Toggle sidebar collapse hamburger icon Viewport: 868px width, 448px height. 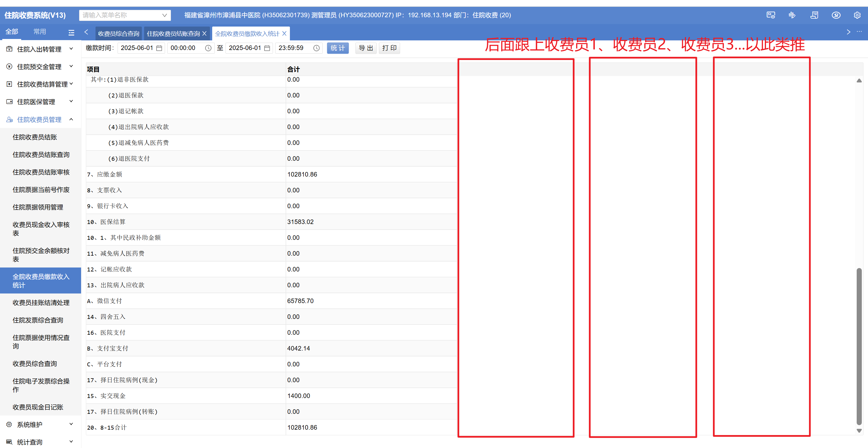click(x=71, y=33)
